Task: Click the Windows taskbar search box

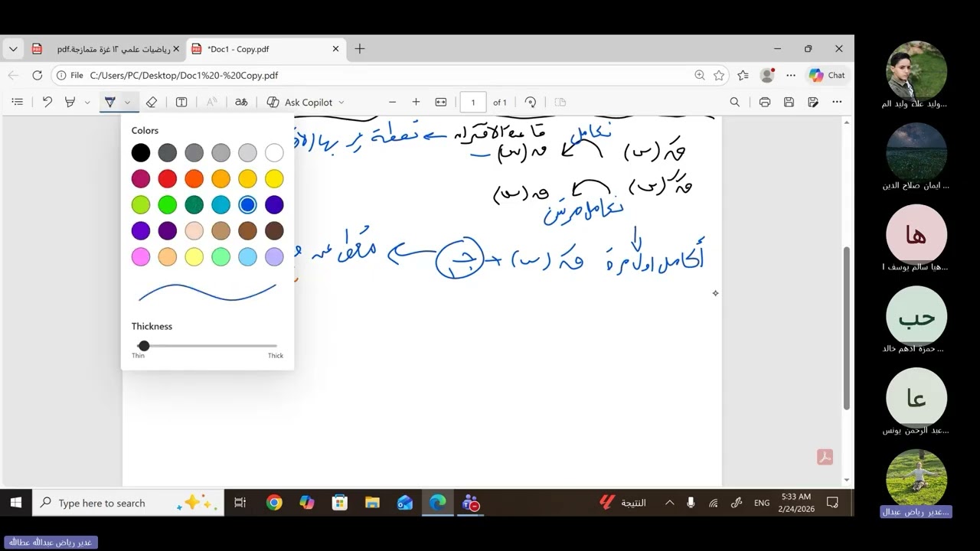Action: tap(129, 503)
